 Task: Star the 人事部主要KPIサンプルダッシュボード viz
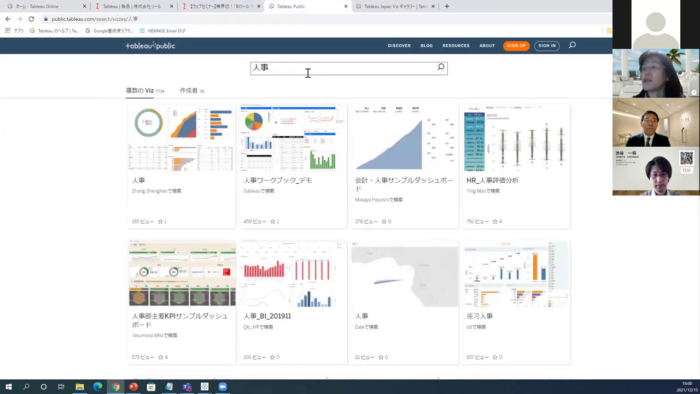pos(160,357)
